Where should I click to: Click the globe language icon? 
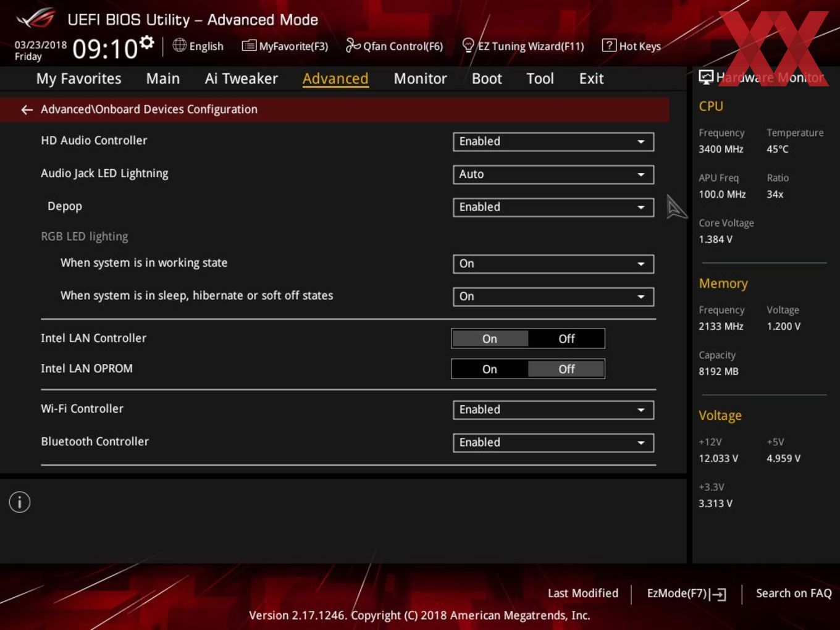pyautogui.click(x=179, y=45)
